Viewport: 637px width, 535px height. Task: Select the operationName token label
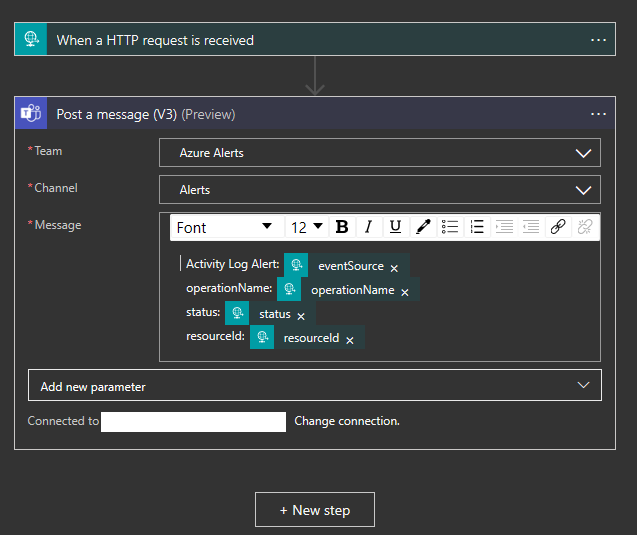pos(353,290)
